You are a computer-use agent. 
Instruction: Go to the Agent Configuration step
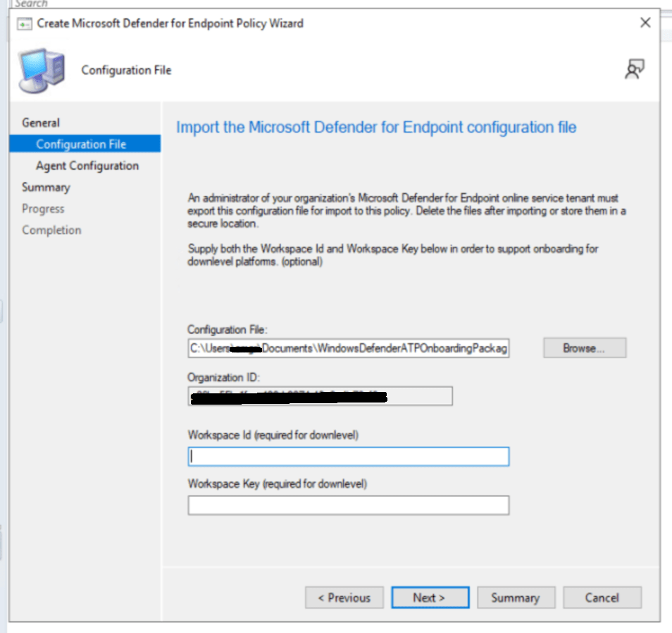point(87,166)
